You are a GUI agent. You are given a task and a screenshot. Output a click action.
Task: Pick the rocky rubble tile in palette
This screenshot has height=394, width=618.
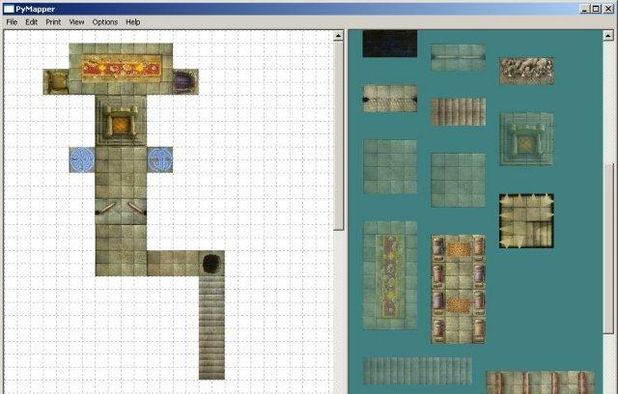(x=526, y=71)
